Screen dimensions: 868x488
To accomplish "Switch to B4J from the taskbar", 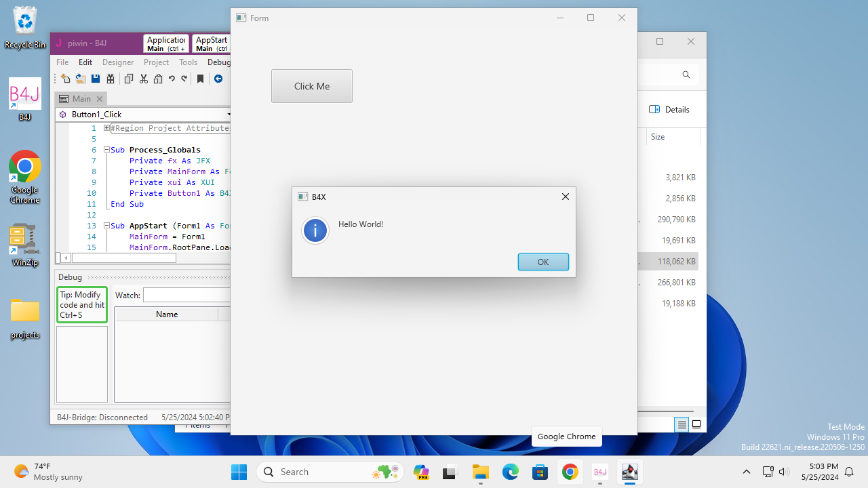I will coord(600,472).
